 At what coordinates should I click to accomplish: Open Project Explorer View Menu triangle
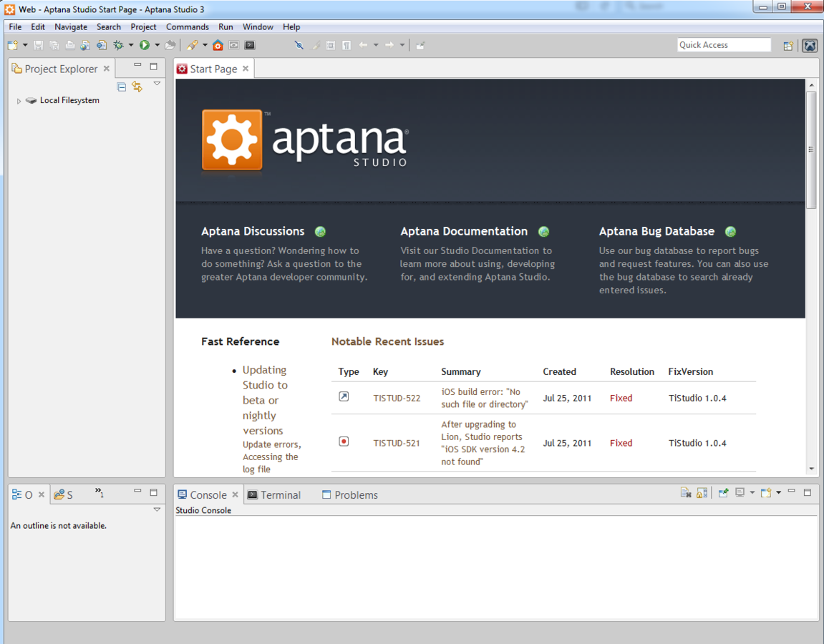tap(157, 84)
